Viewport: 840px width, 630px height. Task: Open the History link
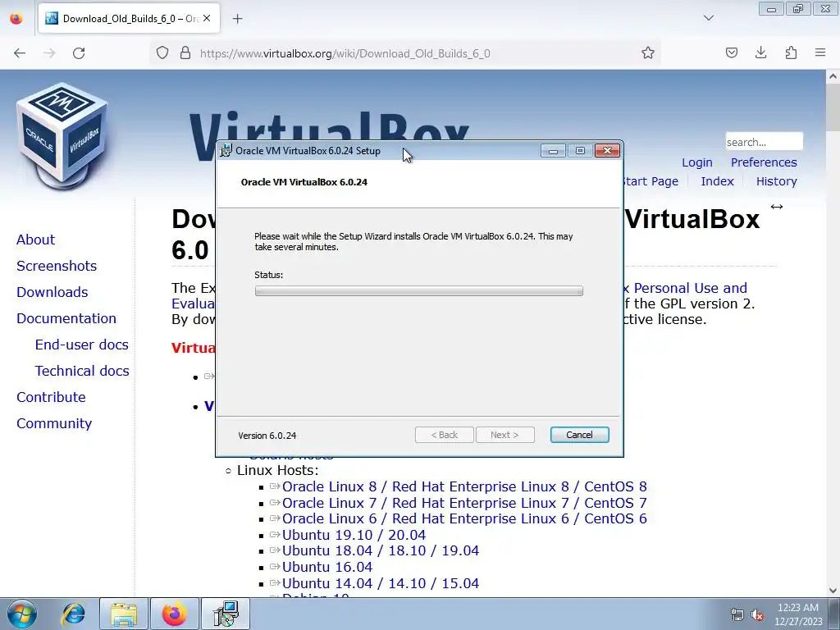(x=776, y=181)
